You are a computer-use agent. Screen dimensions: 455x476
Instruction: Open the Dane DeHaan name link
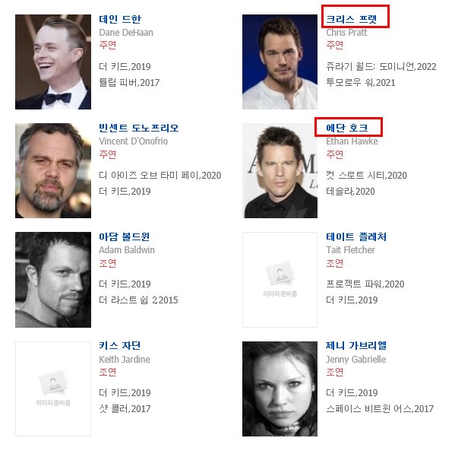tap(120, 19)
